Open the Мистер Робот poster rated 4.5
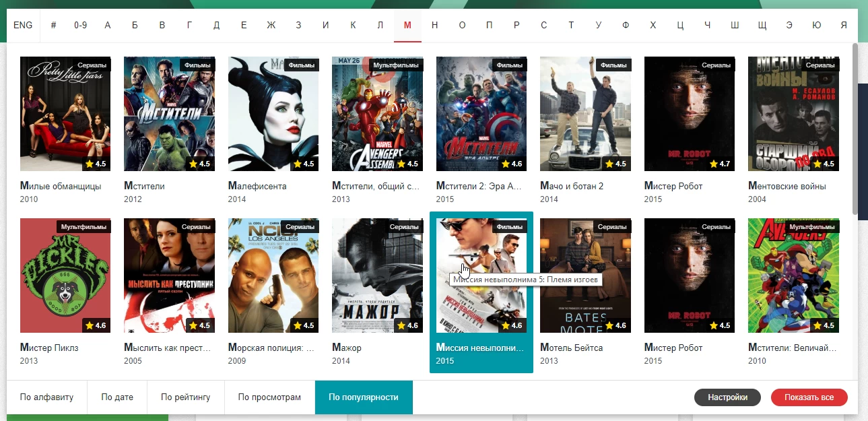 (690, 276)
